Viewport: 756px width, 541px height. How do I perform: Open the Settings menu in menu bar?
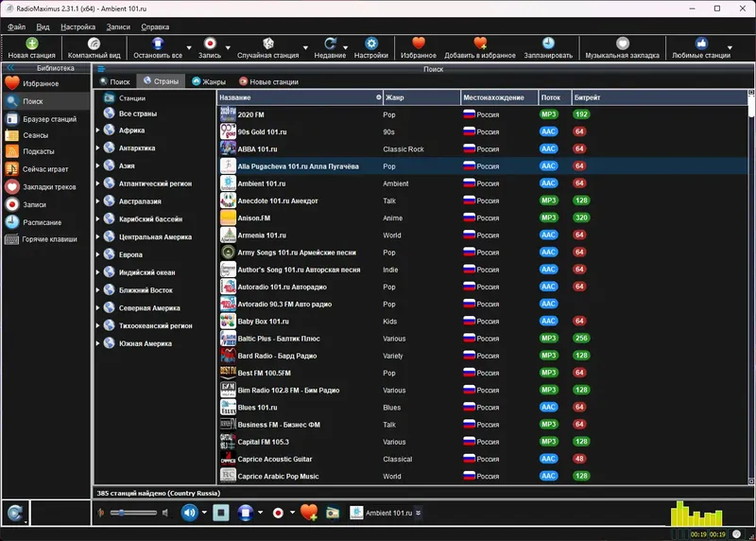77,27
